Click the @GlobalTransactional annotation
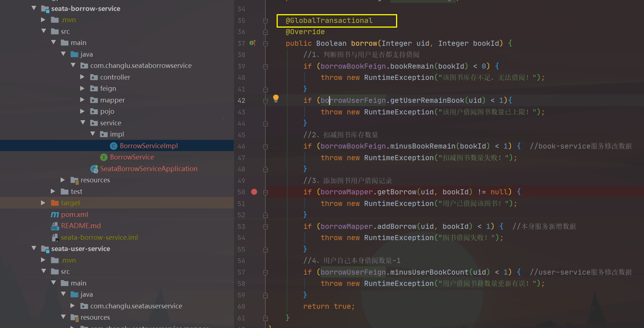The image size is (644, 328). tap(329, 20)
